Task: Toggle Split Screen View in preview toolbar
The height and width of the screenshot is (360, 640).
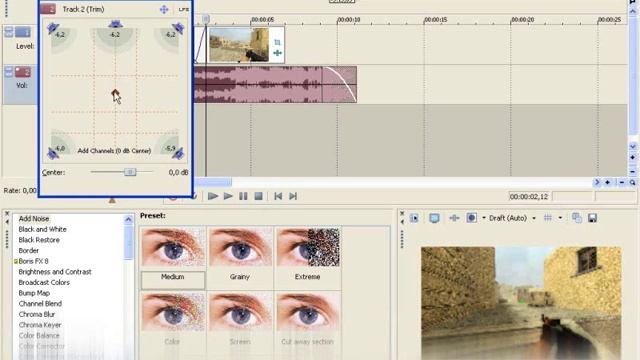Action: [x=471, y=218]
